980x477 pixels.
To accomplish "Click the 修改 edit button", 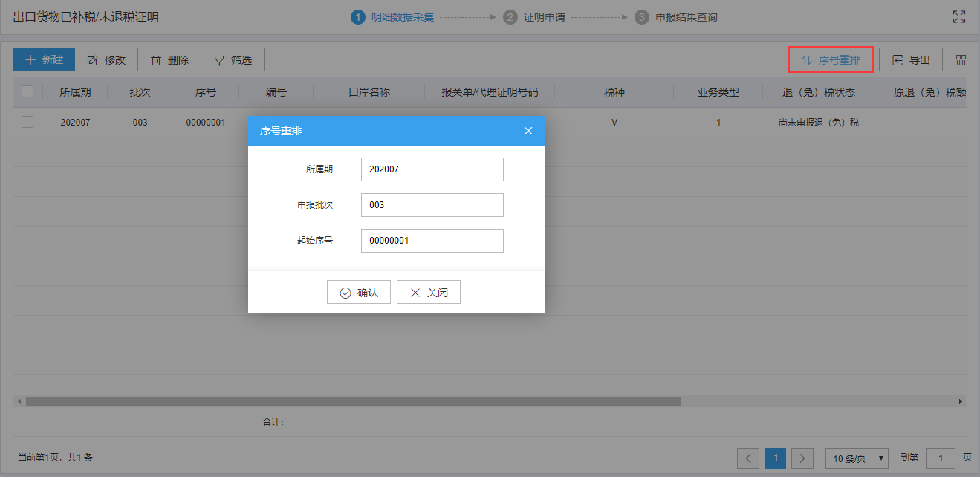I will pyautogui.click(x=106, y=60).
